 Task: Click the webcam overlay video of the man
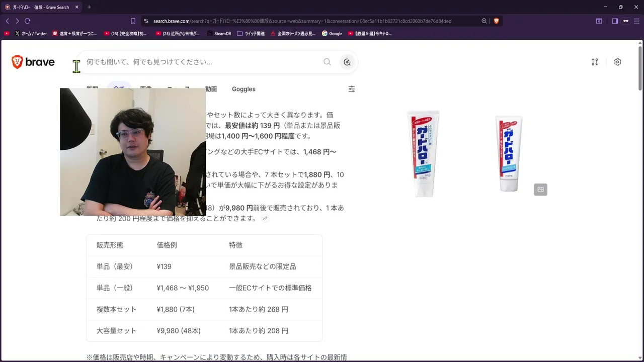click(133, 152)
